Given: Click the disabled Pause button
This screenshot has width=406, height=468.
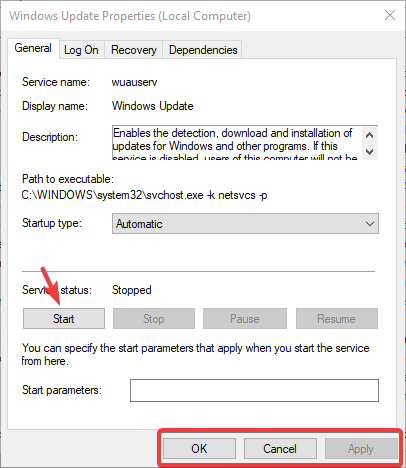Looking at the screenshot, I should click(x=245, y=319).
